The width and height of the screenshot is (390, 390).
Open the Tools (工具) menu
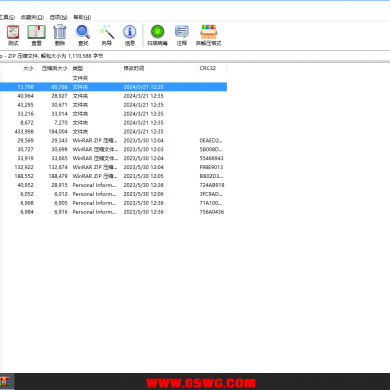tap(7, 17)
